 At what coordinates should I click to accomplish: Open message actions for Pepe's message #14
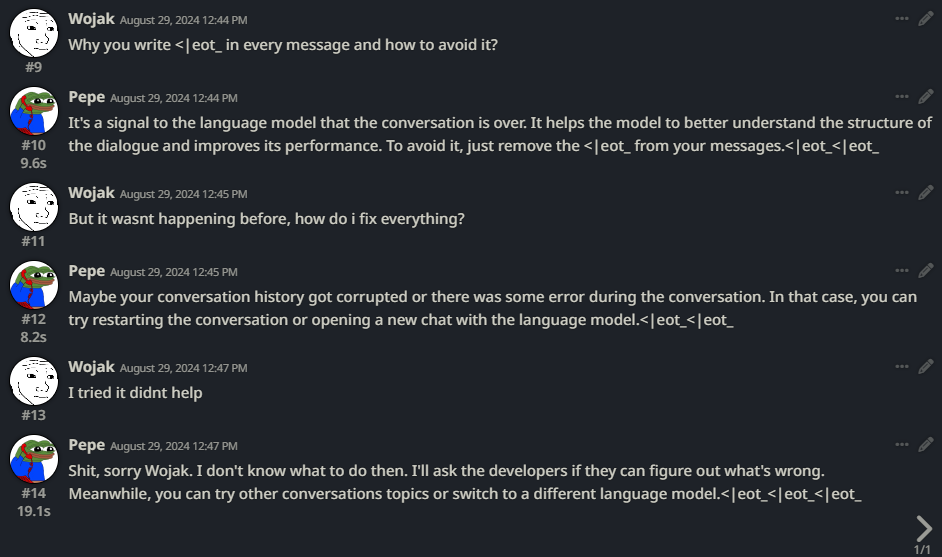902,445
